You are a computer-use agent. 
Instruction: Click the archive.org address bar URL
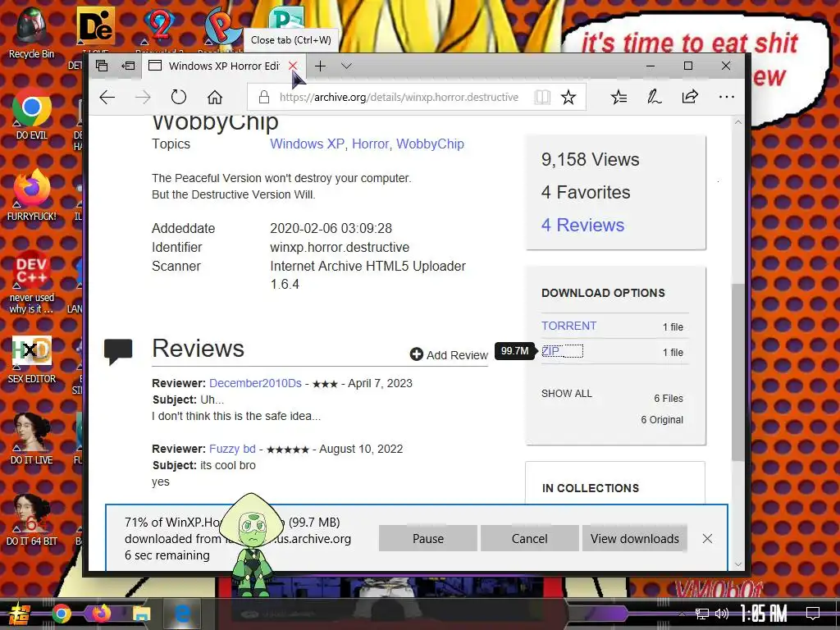pyautogui.click(x=399, y=97)
